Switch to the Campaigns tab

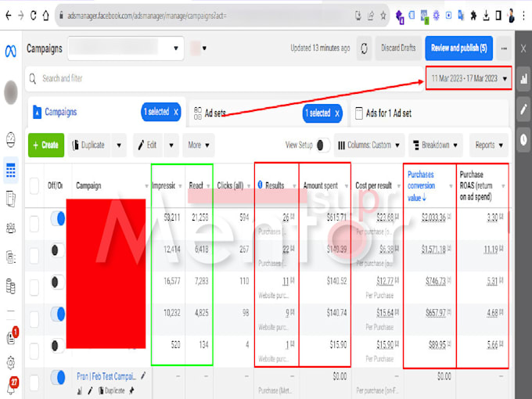pyautogui.click(x=61, y=112)
